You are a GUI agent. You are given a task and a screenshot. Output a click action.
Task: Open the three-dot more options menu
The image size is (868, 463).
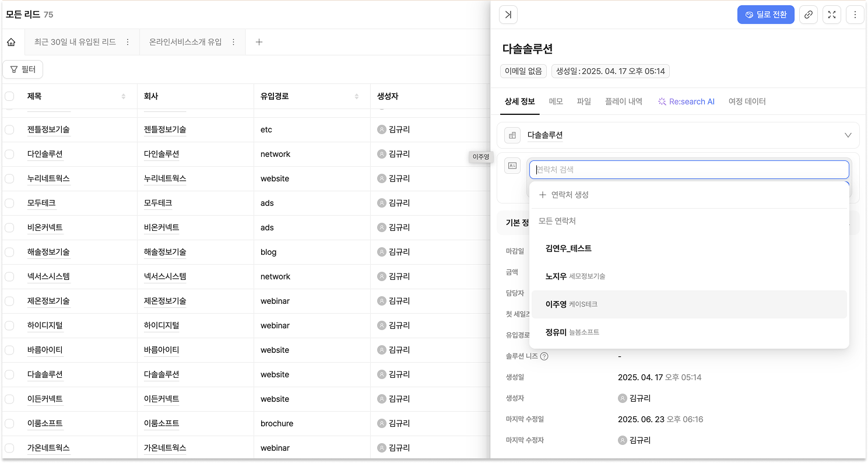pyautogui.click(x=855, y=15)
